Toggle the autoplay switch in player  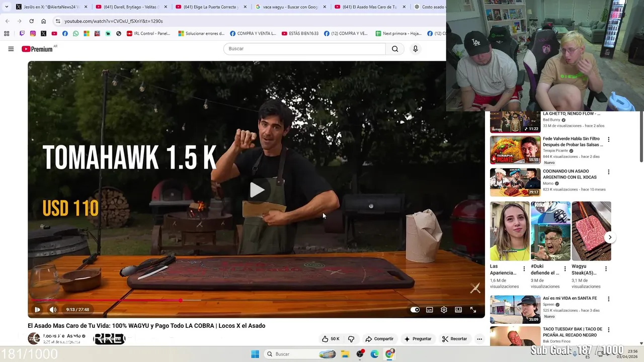coord(415,310)
